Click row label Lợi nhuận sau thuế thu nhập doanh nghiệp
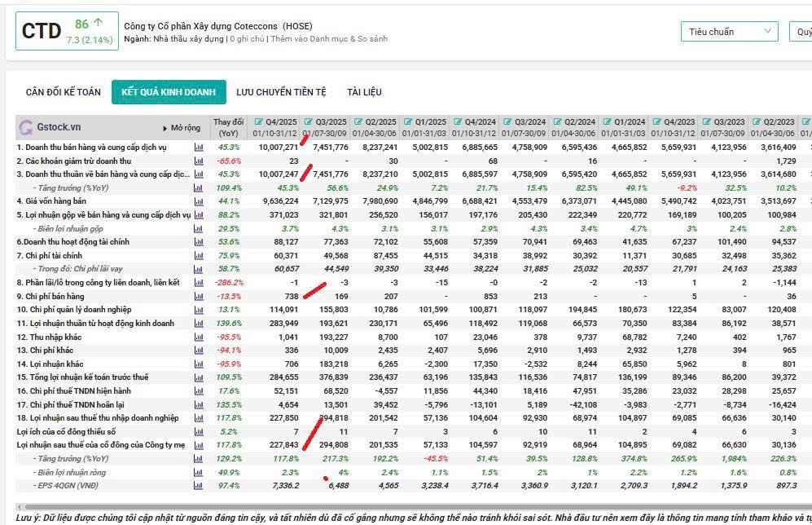Screen dimensions: 812x525 pos(98,418)
